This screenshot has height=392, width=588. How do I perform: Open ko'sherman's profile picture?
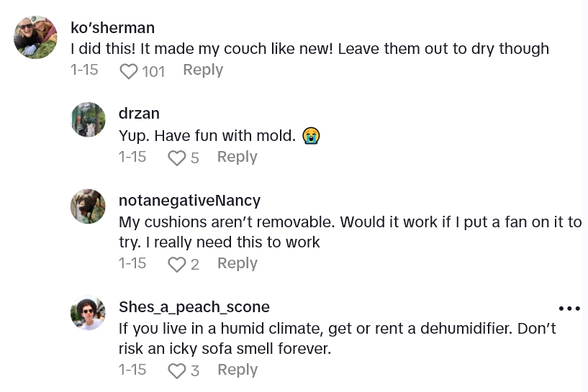(x=35, y=37)
